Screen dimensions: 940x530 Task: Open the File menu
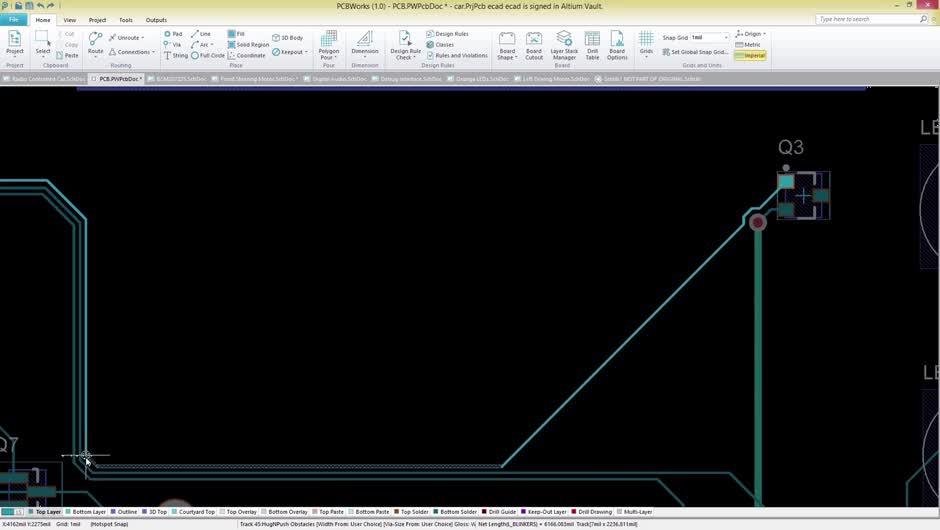(13, 20)
